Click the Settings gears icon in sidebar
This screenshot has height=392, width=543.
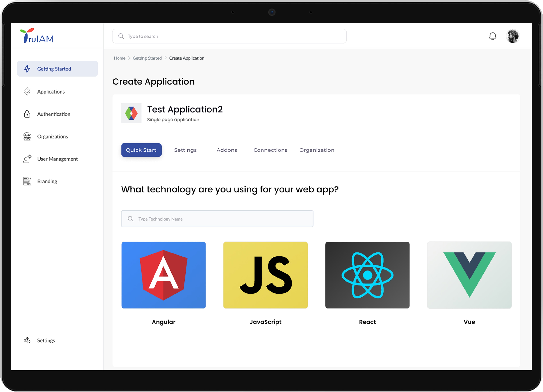(x=27, y=340)
